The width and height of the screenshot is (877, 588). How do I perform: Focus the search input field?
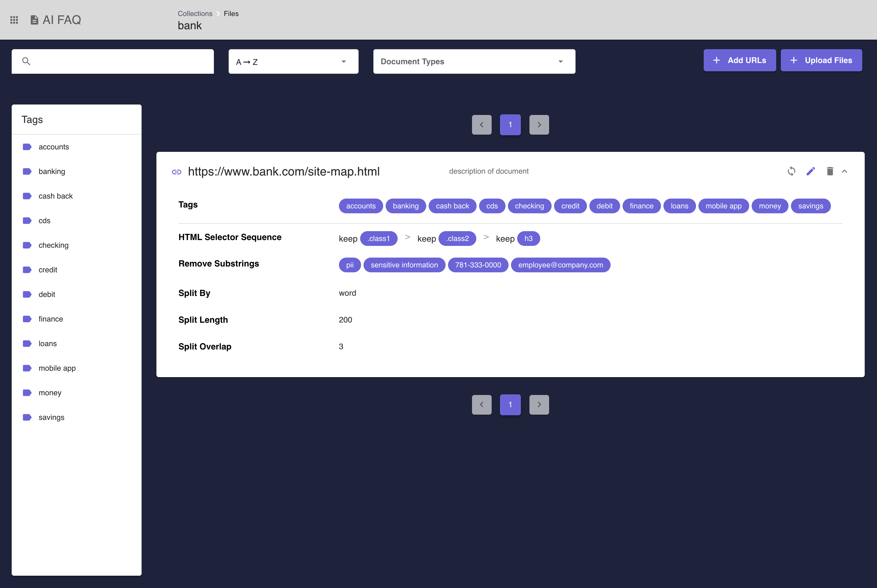click(x=113, y=61)
